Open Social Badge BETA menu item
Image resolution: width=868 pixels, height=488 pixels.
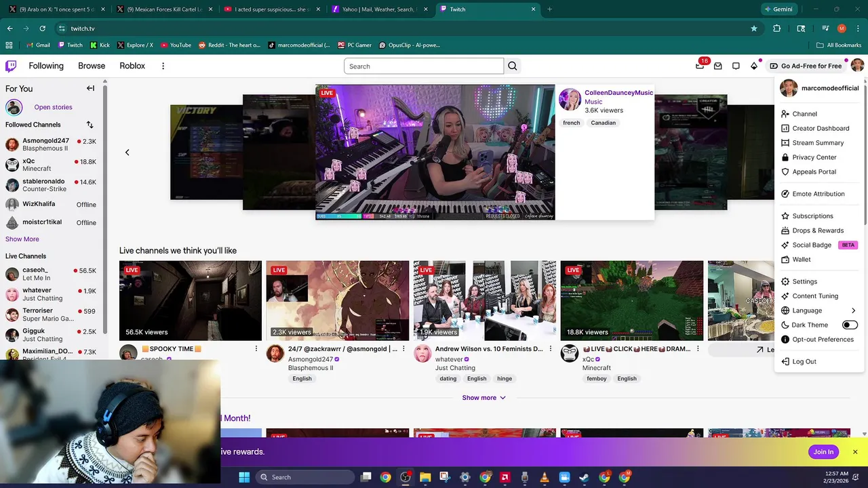(x=820, y=245)
